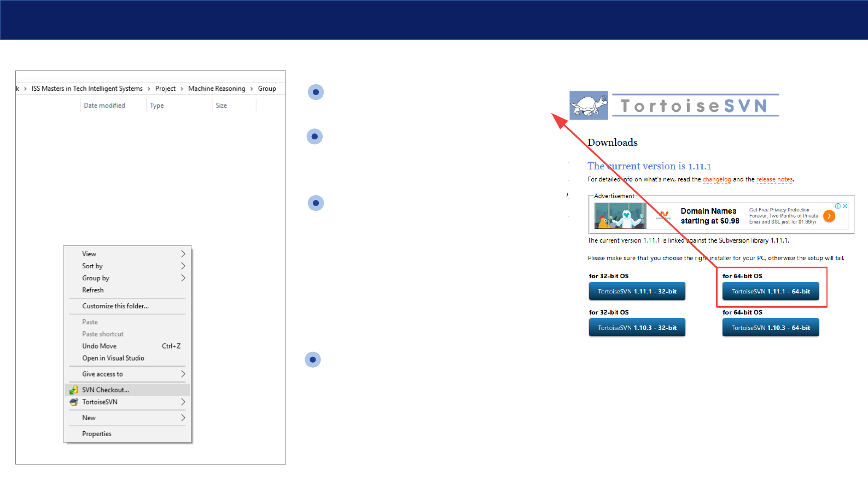Download TortoiseSVN 1.10.3 - 32-bit

click(637, 328)
